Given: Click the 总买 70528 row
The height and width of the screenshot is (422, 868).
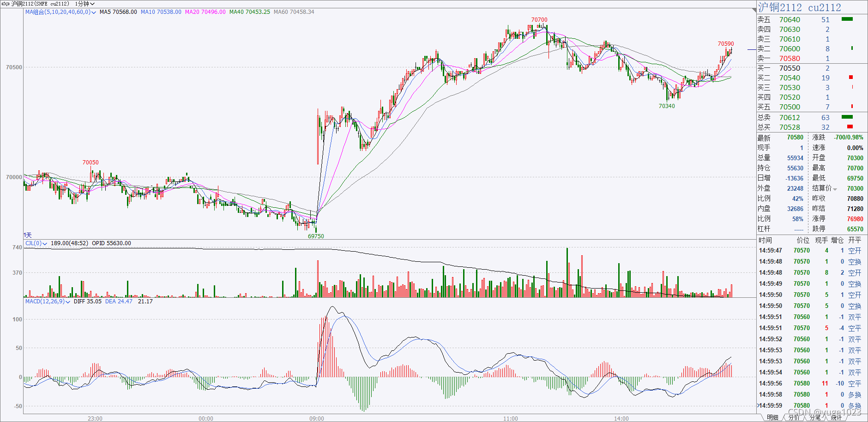Looking at the screenshot, I should coord(812,127).
